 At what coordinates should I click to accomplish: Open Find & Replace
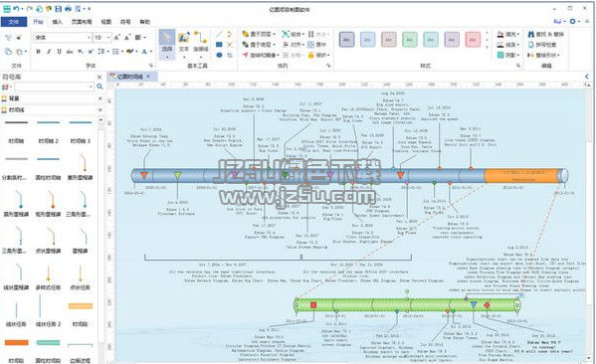coord(546,34)
